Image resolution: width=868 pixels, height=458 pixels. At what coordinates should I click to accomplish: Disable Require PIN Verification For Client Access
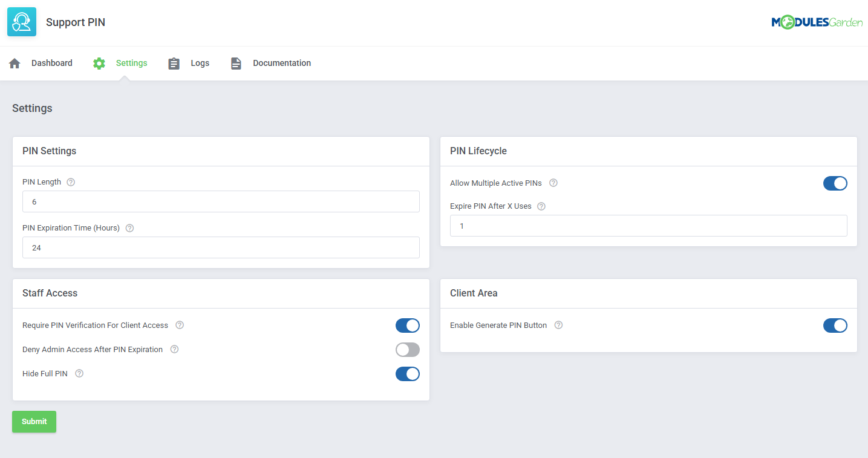coord(408,326)
